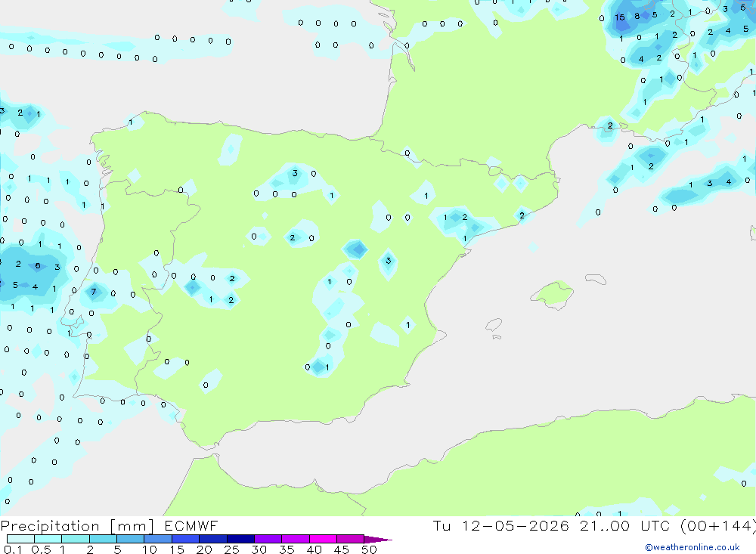Image resolution: width=756 pixels, height=554 pixels.
Task: Click the 20–25 mm dark blue swatch
Action: pyautogui.click(x=213, y=539)
